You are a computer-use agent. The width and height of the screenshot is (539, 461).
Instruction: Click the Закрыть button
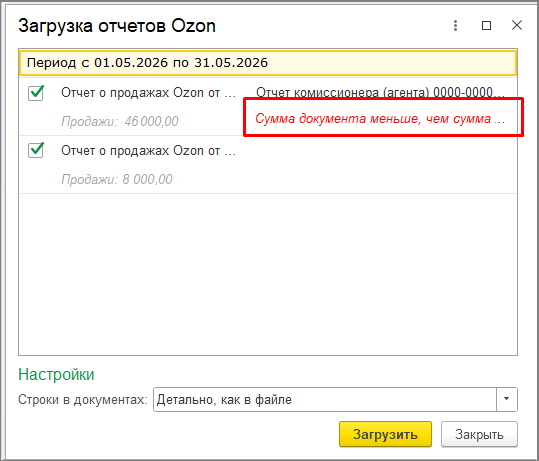tap(479, 434)
